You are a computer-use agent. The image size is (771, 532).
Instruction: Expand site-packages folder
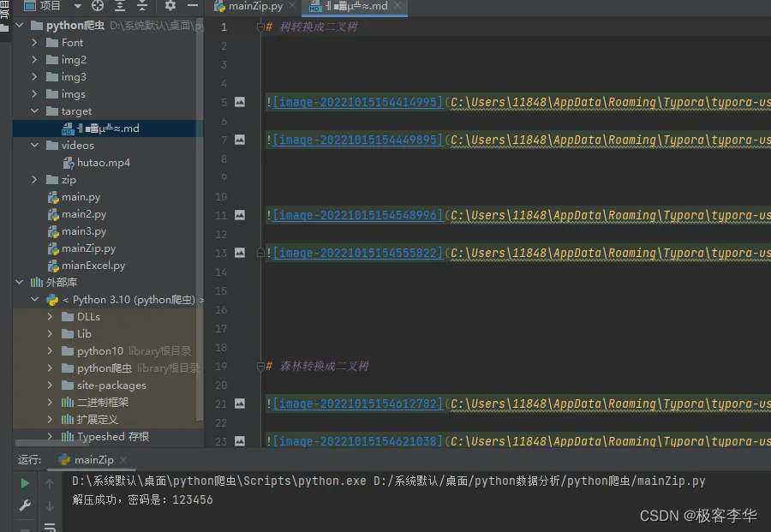50,386
